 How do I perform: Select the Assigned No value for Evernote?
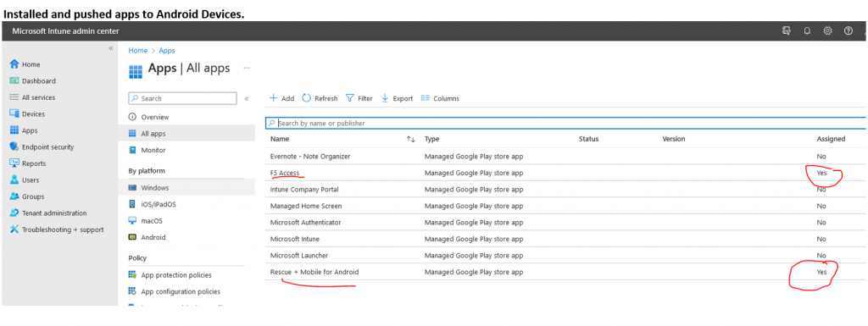click(821, 157)
